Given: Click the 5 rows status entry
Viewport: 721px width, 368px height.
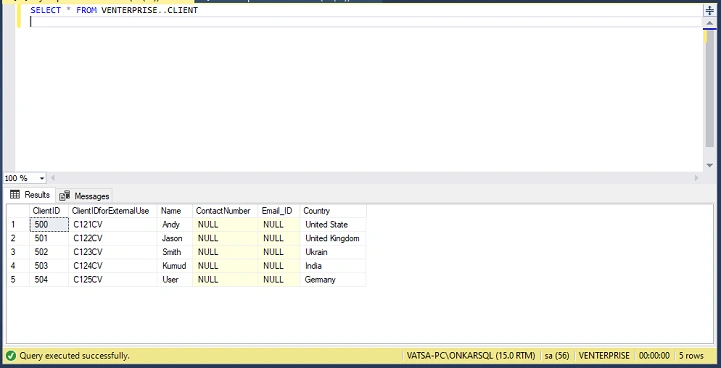Looking at the screenshot, I should (691, 356).
